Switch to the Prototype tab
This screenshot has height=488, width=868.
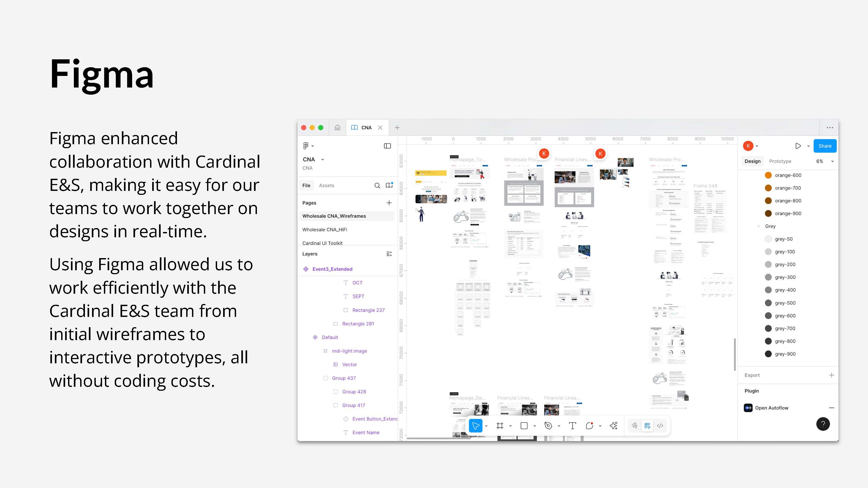click(780, 161)
